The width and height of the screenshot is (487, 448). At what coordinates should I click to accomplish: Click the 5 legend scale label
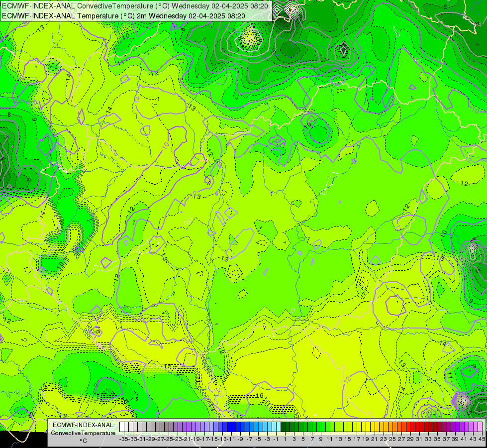point(303,439)
